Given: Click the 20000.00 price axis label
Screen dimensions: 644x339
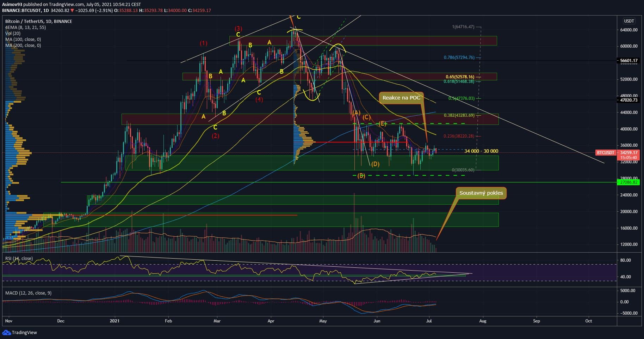Looking at the screenshot, I should (x=629, y=212).
